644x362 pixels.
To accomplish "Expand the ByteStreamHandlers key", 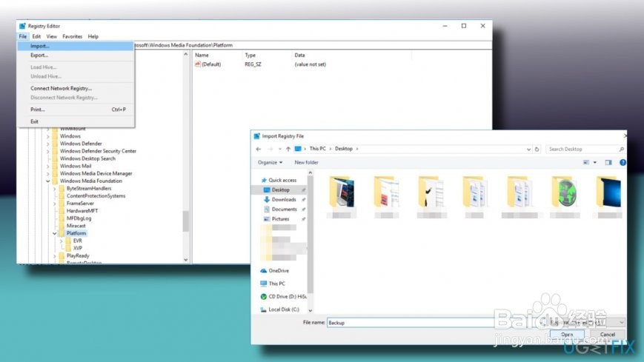I will [55, 188].
